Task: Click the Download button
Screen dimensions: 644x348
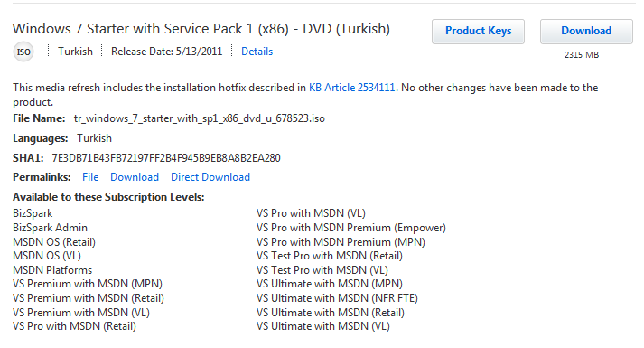Action: [586, 32]
